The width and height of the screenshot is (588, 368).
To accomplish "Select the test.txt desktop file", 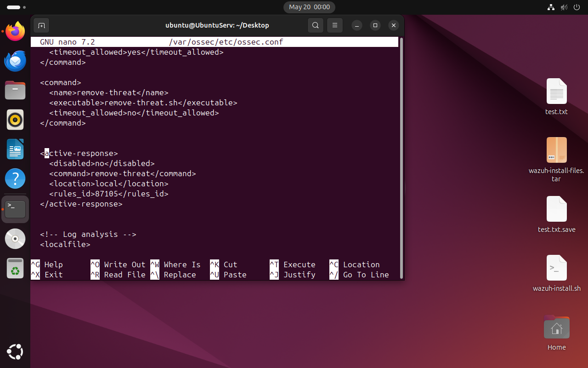I will [x=557, y=97].
